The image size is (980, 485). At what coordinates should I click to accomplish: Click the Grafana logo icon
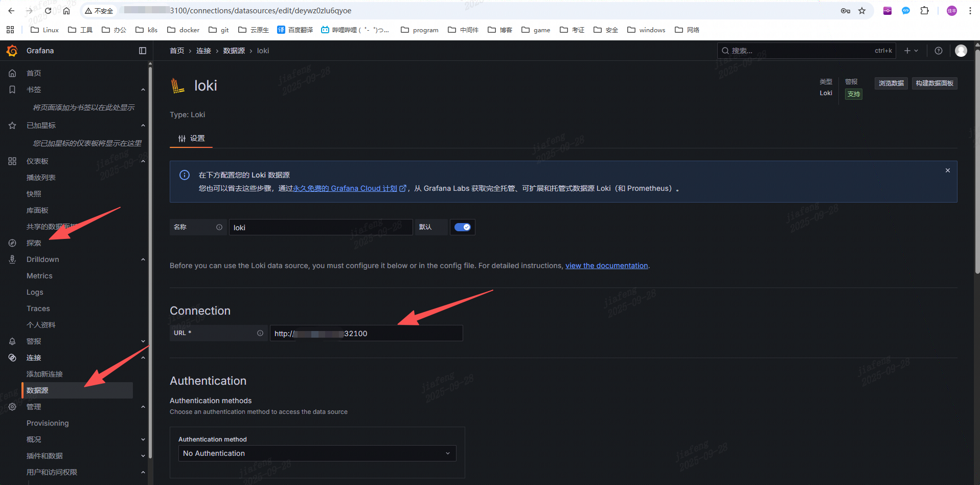coord(12,51)
